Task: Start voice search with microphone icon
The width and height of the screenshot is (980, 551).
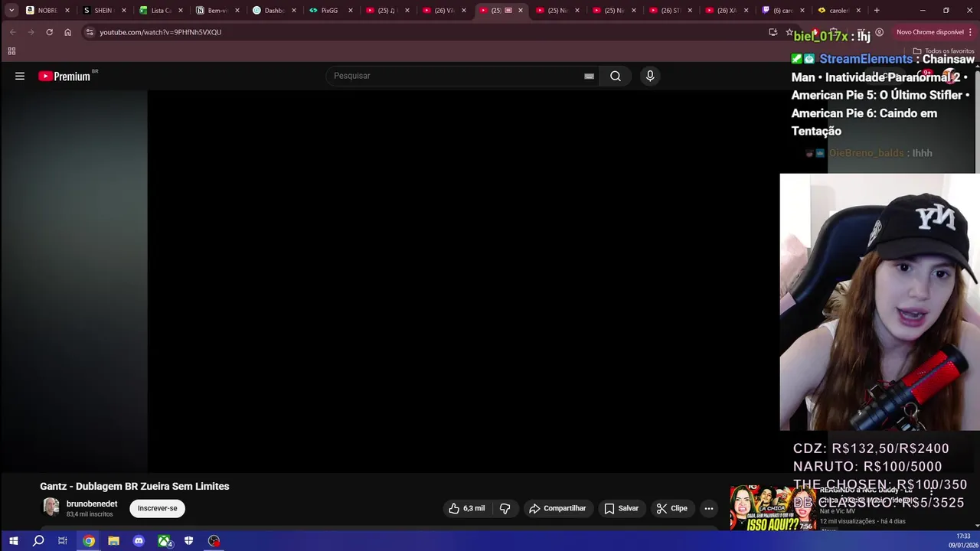Action: point(650,76)
